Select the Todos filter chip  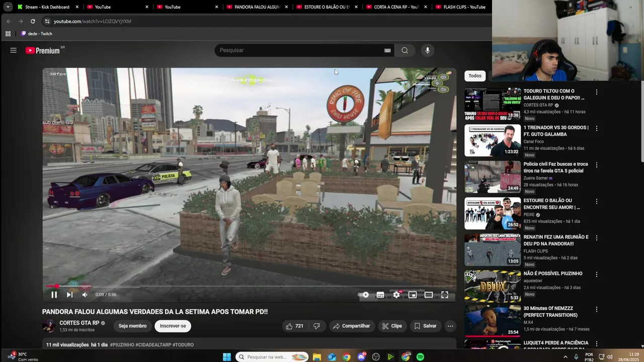(x=475, y=76)
